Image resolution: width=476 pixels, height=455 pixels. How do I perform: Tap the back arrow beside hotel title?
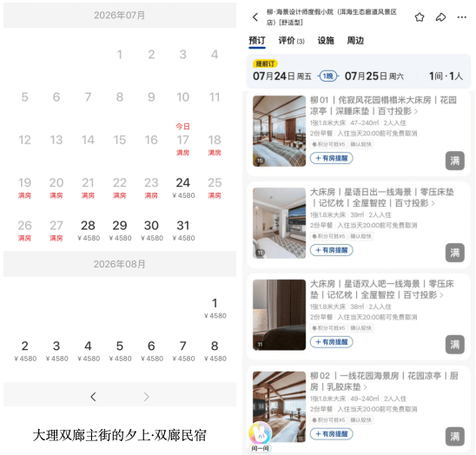click(255, 17)
